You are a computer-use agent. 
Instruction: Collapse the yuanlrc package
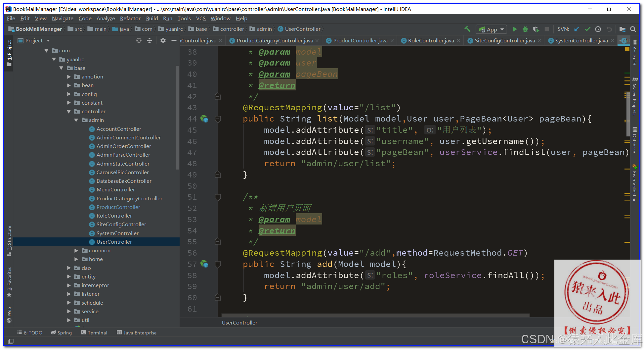pyautogui.click(x=54, y=60)
